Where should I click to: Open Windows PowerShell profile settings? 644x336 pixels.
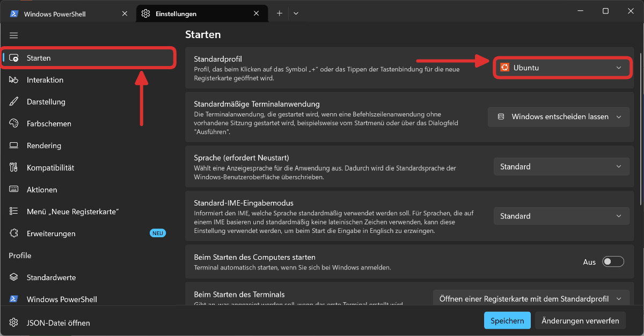click(88, 300)
